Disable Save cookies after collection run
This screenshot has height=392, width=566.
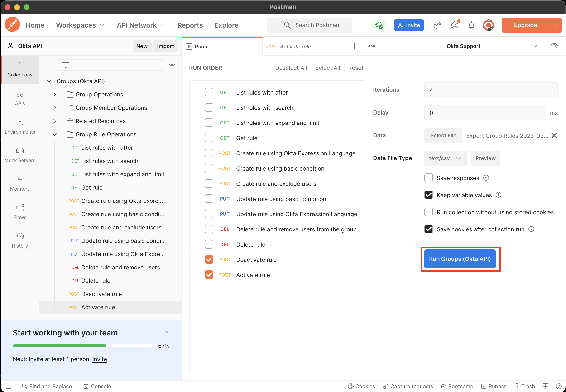click(x=429, y=229)
